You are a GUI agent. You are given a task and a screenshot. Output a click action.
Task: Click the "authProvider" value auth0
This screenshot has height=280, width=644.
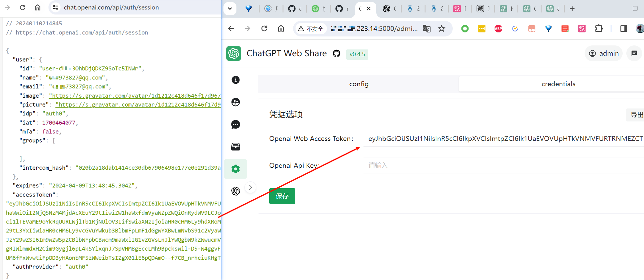[77, 267]
